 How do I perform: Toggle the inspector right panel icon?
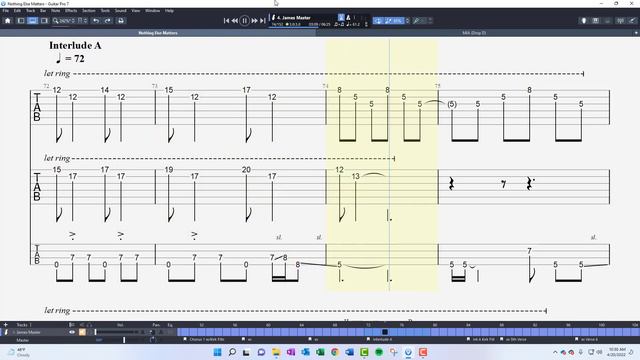click(44, 21)
